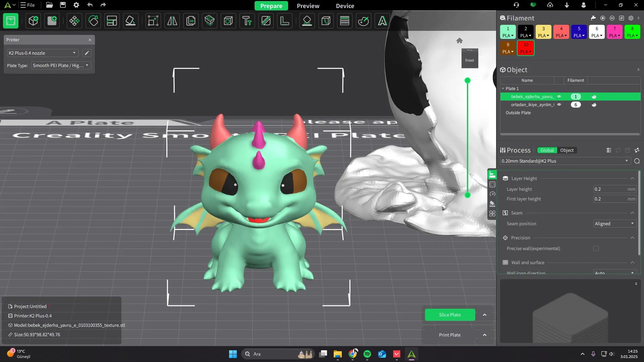Open the K2 Plus-0.4 nozzle printer dropdown
The width and height of the screenshot is (644, 362).
coord(43,53)
